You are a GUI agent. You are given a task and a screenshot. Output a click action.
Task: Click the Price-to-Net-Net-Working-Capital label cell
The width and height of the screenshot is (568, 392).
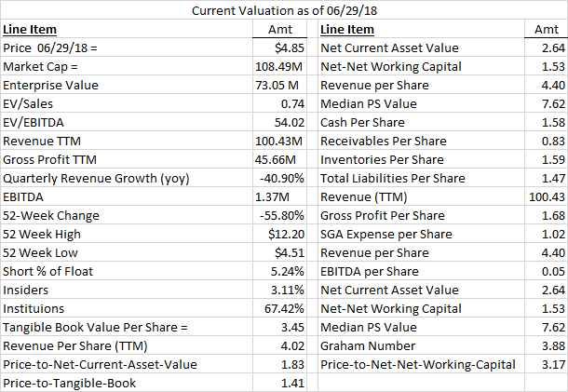421,364
